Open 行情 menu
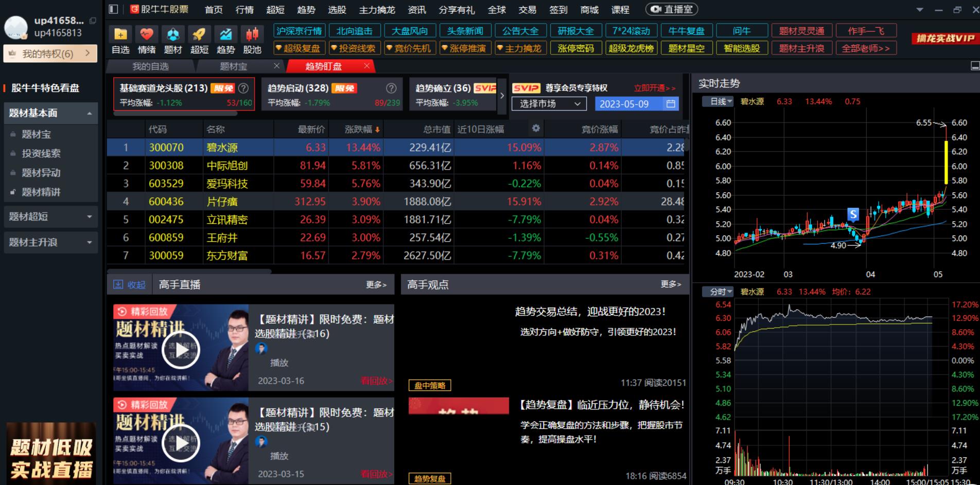Screen dimensions: 980x485 [x=244, y=10]
